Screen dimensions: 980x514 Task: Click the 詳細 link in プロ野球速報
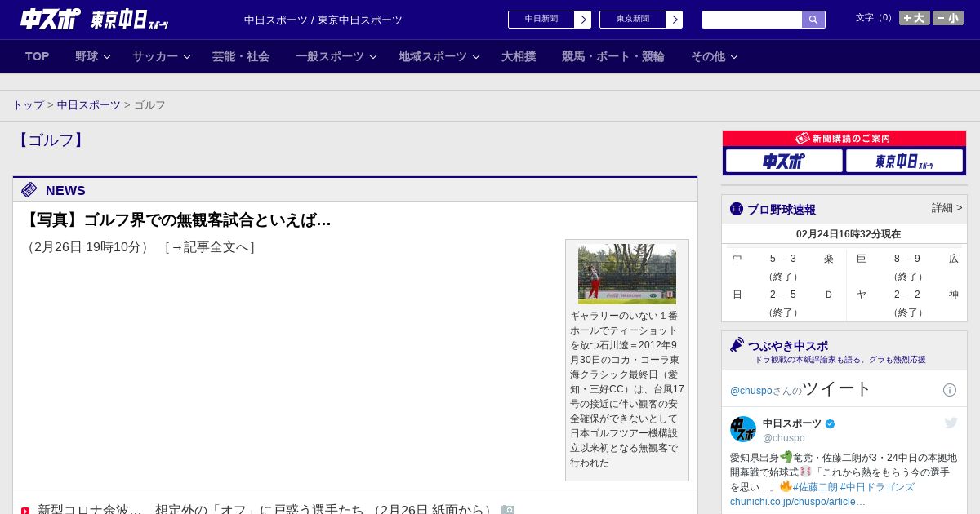coord(947,208)
